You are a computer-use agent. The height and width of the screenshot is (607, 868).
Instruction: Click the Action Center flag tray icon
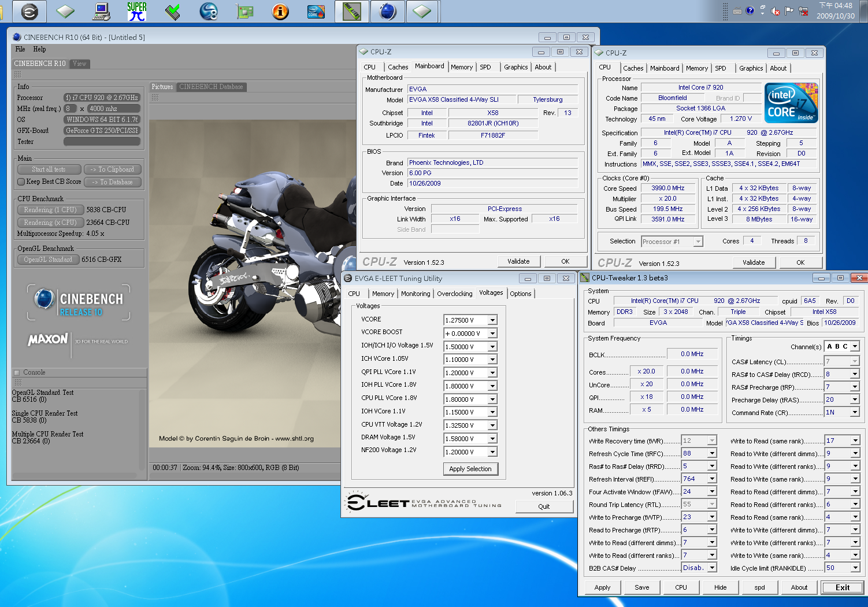(x=789, y=10)
